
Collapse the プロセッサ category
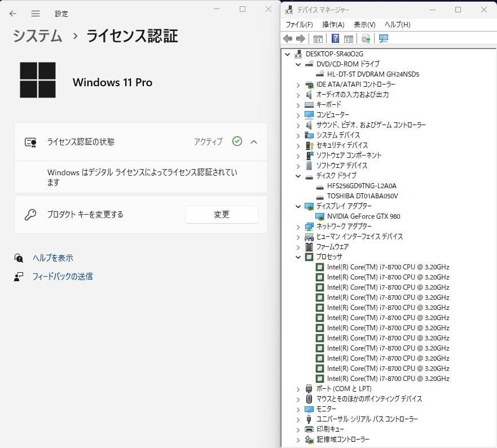[298, 258]
